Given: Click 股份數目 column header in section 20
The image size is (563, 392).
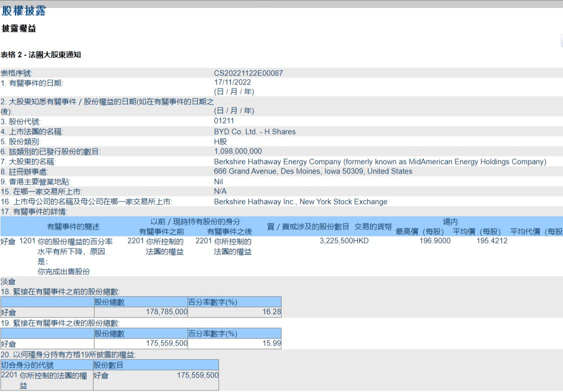Looking at the screenshot, I should [x=108, y=365].
